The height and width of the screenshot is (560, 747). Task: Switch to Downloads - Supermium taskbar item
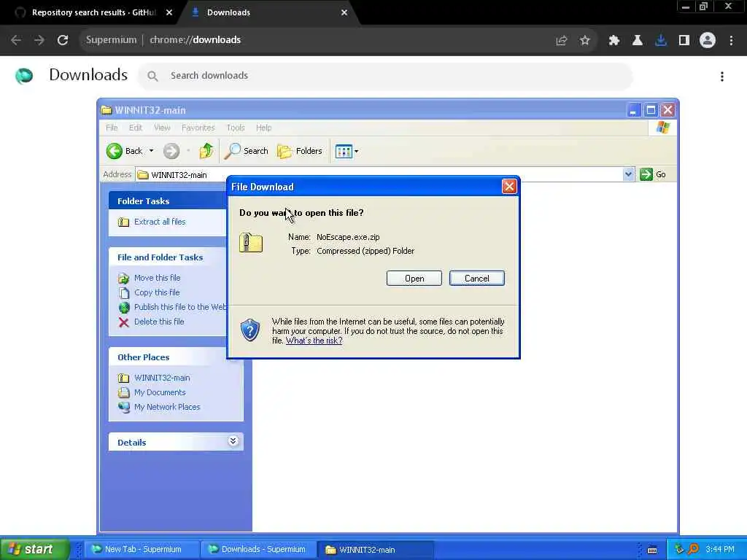coord(258,550)
